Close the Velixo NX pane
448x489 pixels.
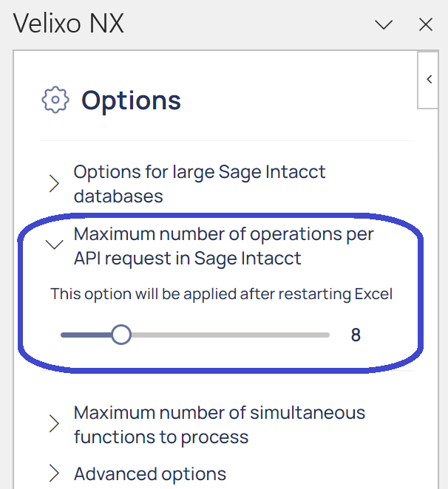(426, 24)
